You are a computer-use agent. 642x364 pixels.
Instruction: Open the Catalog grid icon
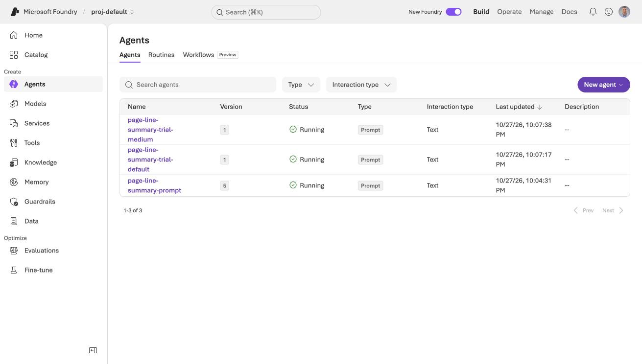(14, 55)
